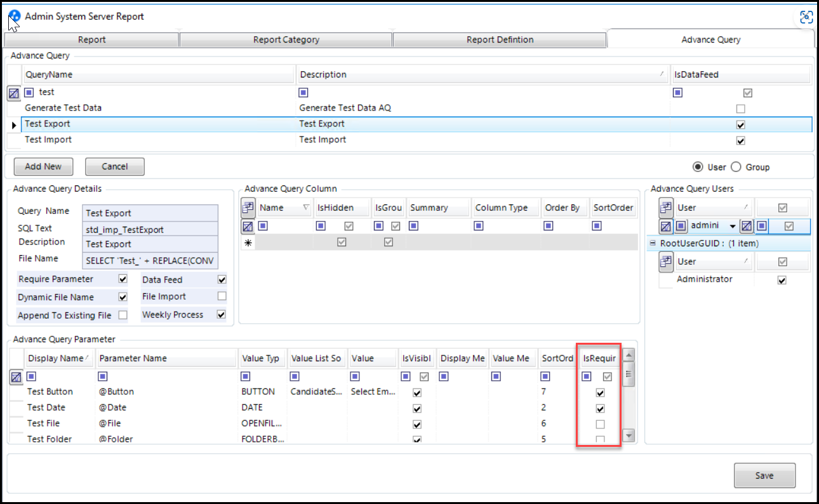Sort by Display Name column header
Screen dimensions: 819x504
pos(60,358)
